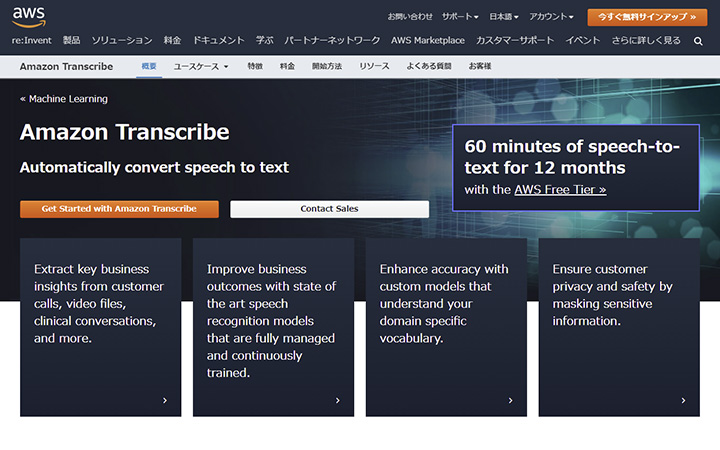Open the search magnifier icon
The height and width of the screenshot is (450, 720).
coord(698,41)
